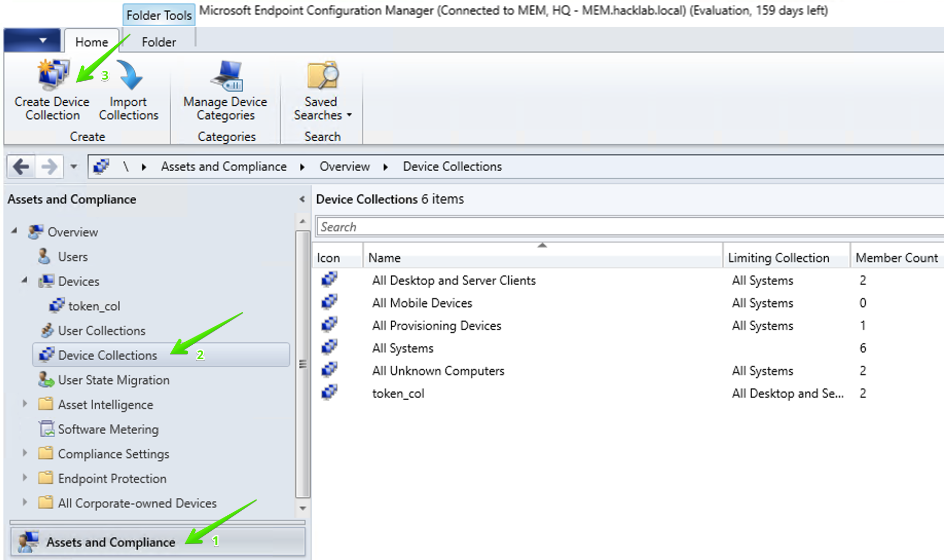Click Device Collections in the breadcrumb

452,166
